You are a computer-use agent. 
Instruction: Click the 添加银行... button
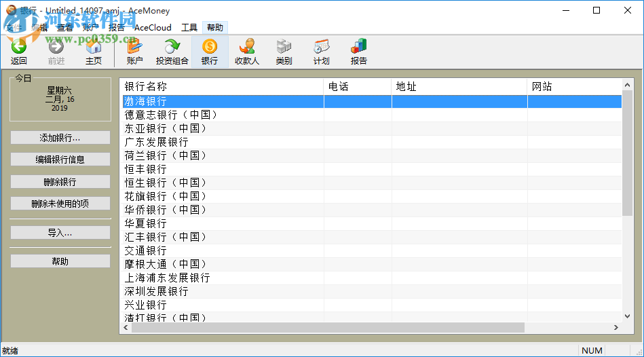(x=60, y=138)
